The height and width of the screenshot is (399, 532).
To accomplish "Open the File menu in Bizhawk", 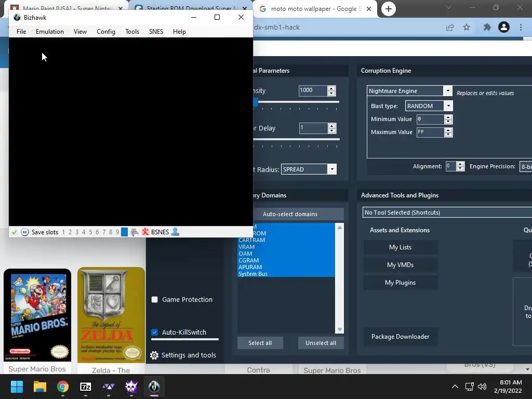I will pos(21,32).
